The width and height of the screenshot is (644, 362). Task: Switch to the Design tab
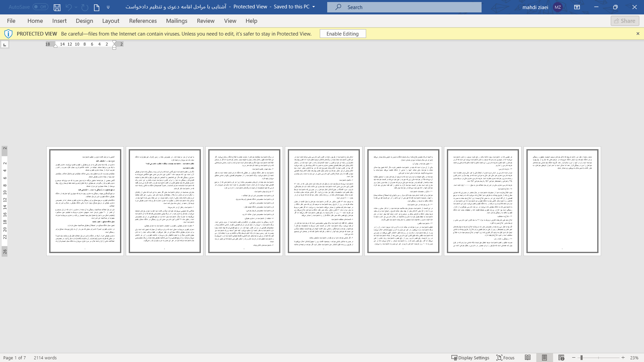click(x=85, y=21)
